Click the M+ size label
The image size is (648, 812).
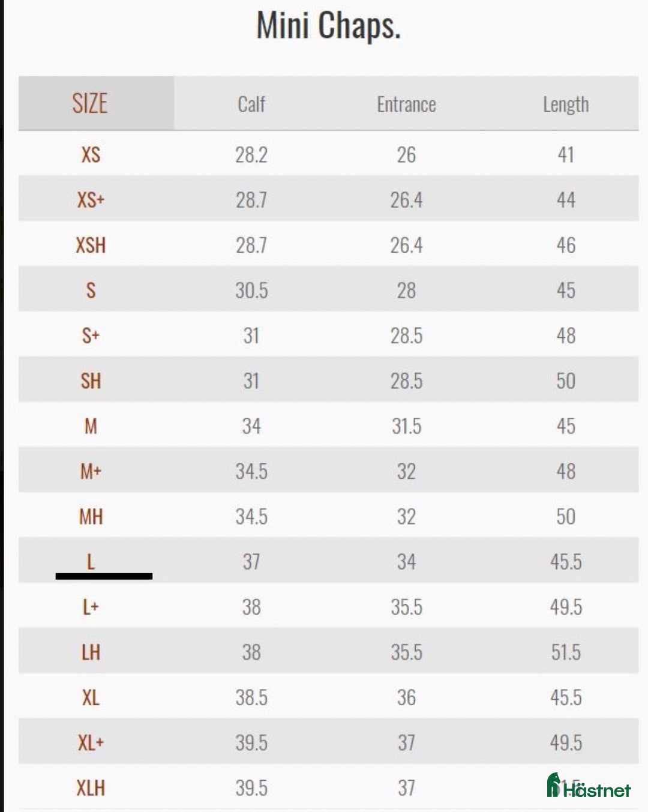click(x=91, y=471)
